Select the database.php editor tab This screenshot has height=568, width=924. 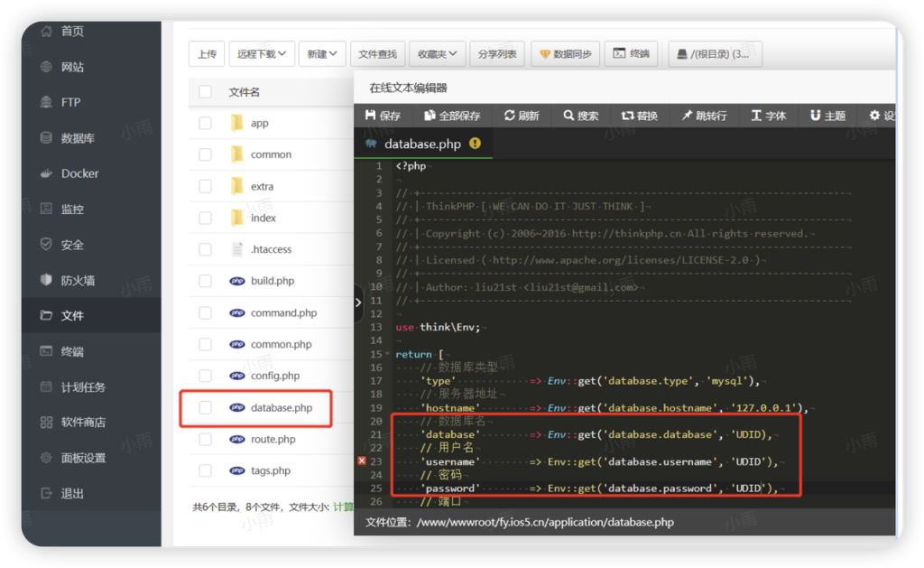(x=422, y=144)
